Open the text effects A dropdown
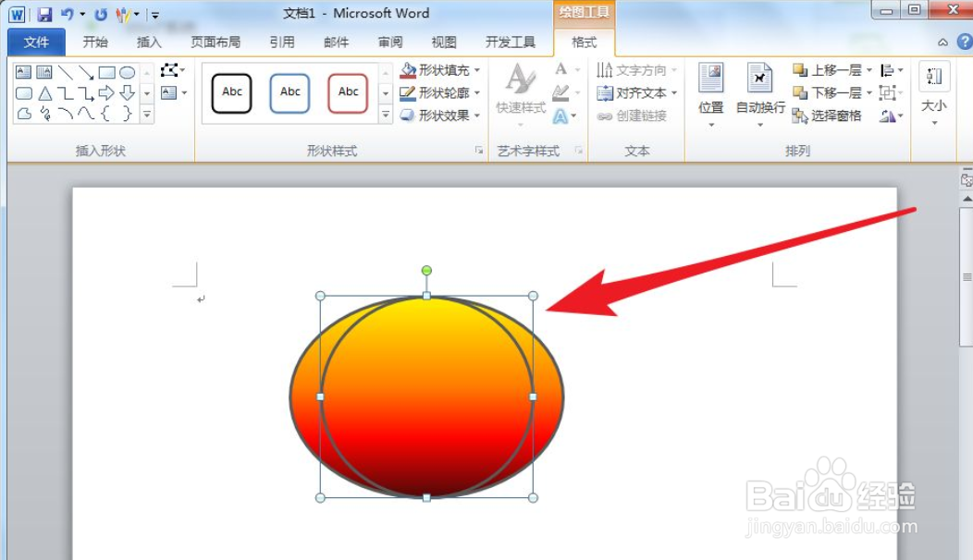The height and width of the screenshot is (560, 973). (x=565, y=116)
